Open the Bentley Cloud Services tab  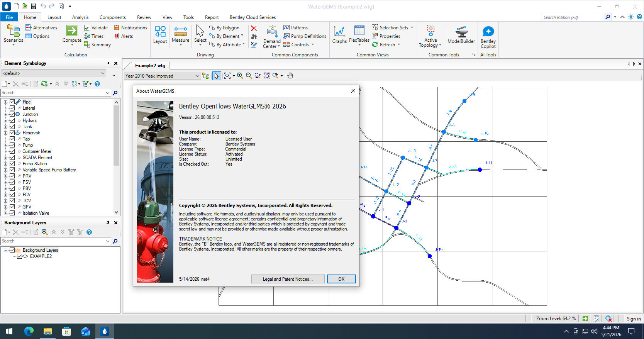tap(253, 17)
